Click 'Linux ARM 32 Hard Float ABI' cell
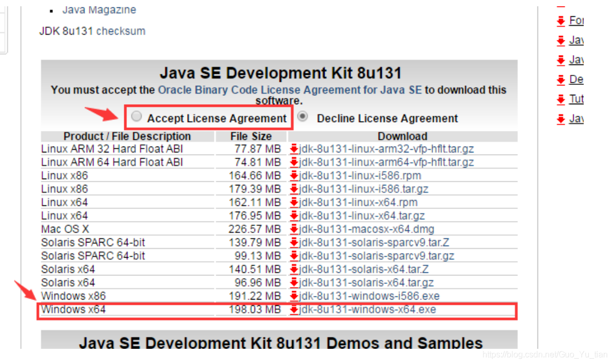The height and width of the screenshot is (364, 612). point(112,149)
